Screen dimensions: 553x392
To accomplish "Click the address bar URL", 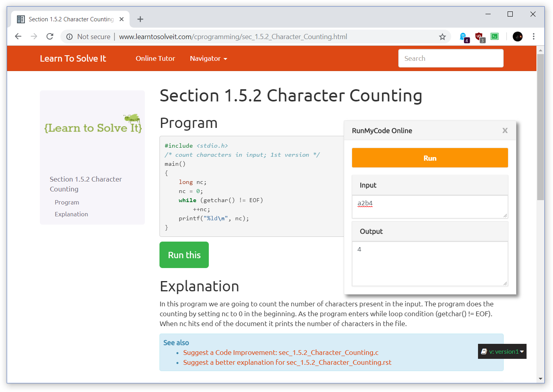I will 233,37.
